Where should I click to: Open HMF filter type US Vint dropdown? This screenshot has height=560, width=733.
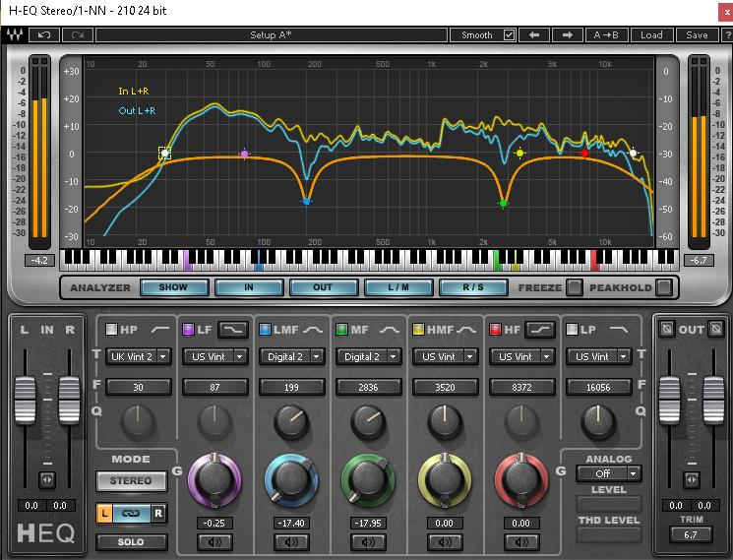tap(445, 356)
